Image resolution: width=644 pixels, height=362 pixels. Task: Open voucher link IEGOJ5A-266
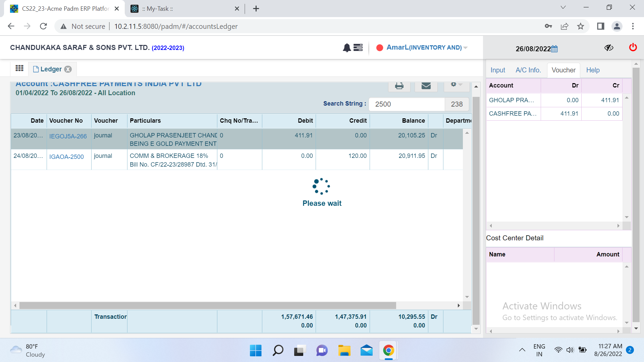tap(68, 136)
